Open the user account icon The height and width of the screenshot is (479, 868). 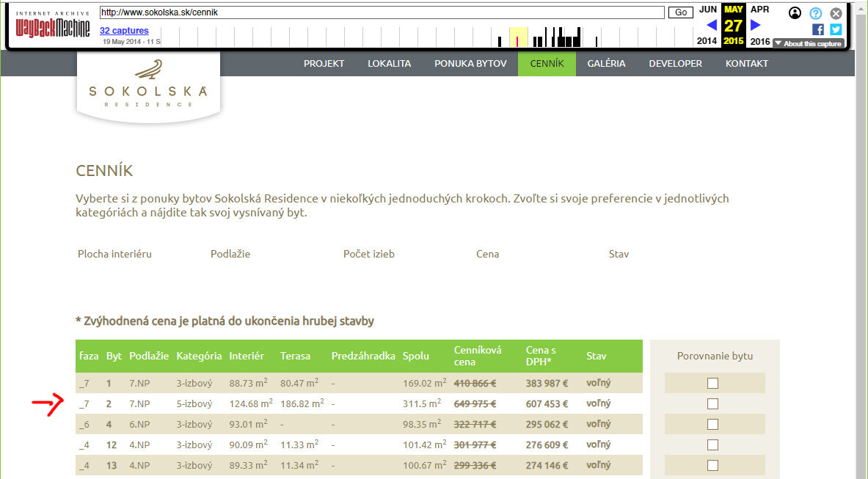[x=795, y=13]
